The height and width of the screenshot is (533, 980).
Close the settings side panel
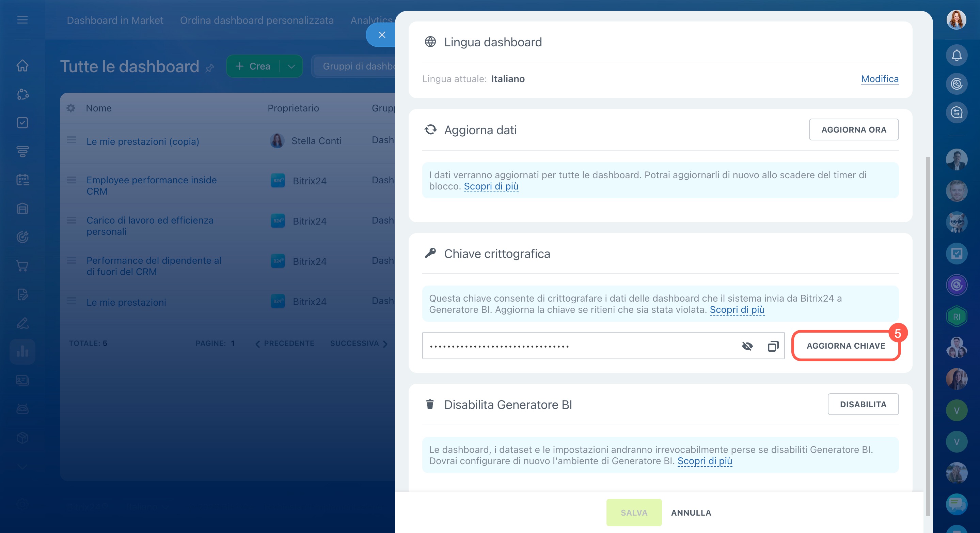[382, 35]
